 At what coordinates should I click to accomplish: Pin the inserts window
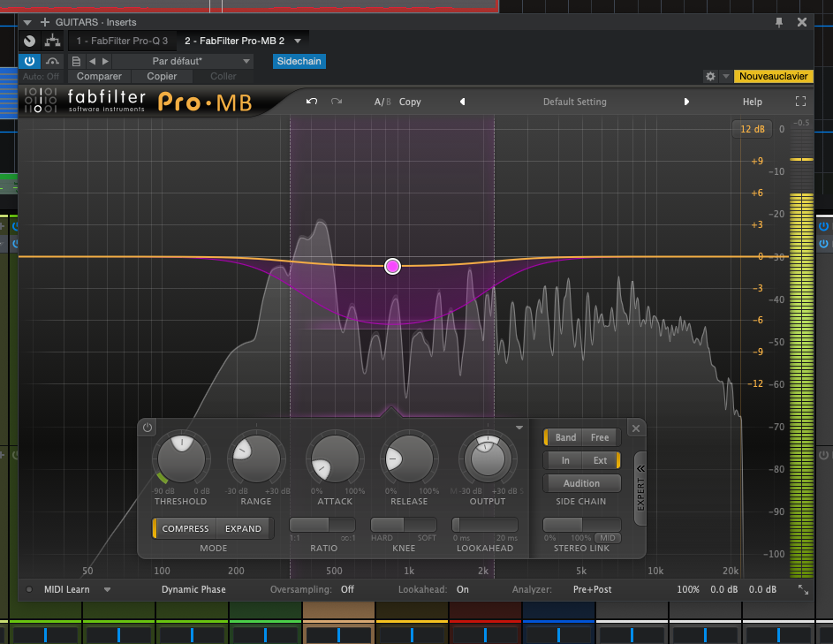click(779, 22)
